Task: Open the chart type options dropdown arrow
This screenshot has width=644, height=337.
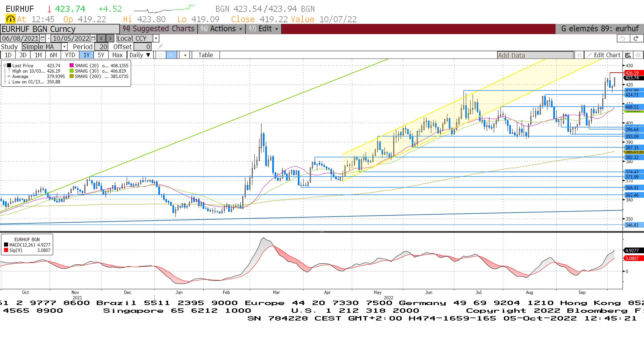Action: [185, 55]
